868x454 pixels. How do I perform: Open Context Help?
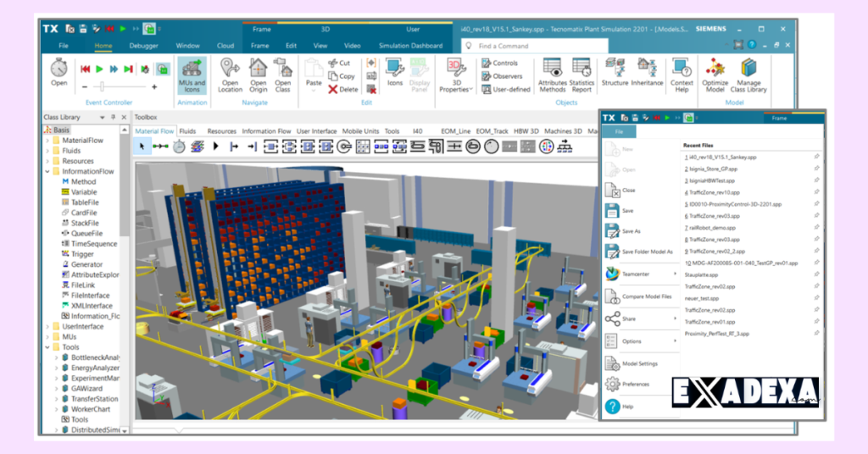tap(682, 75)
